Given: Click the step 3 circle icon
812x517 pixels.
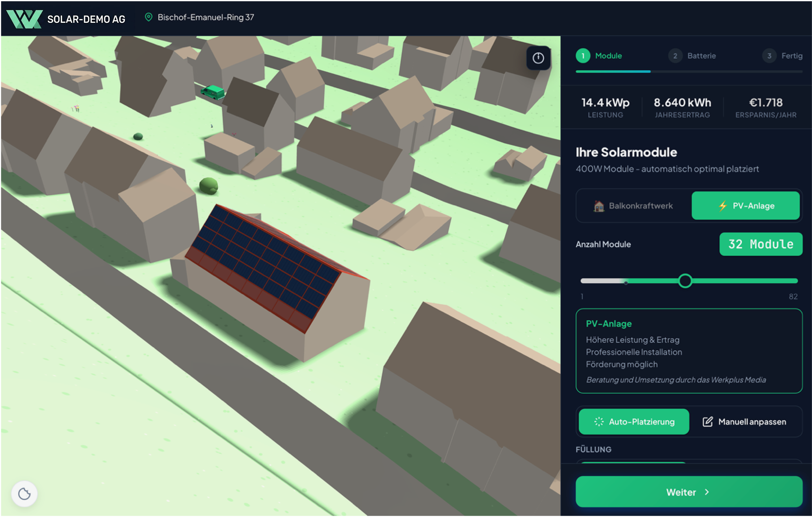Looking at the screenshot, I should (769, 56).
